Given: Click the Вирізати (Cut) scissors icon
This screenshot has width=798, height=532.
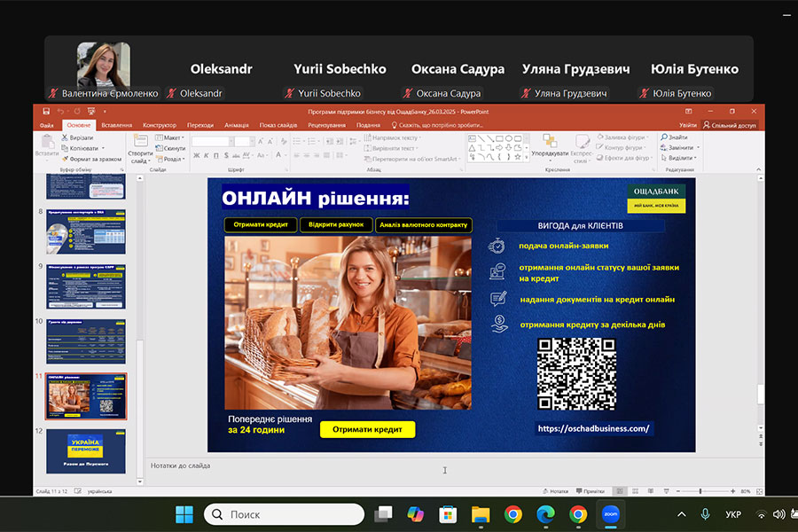Looking at the screenshot, I should pyautogui.click(x=64, y=137).
